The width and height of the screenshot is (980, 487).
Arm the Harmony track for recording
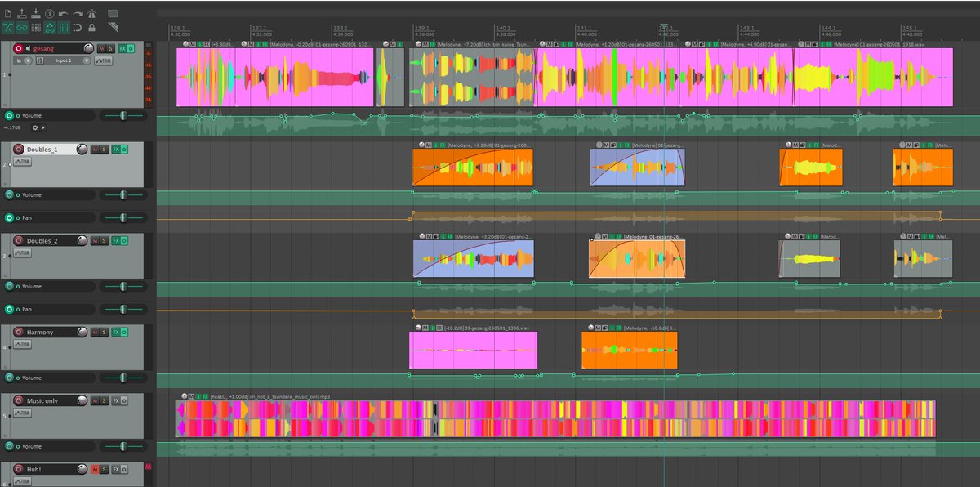click(x=19, y=333)
